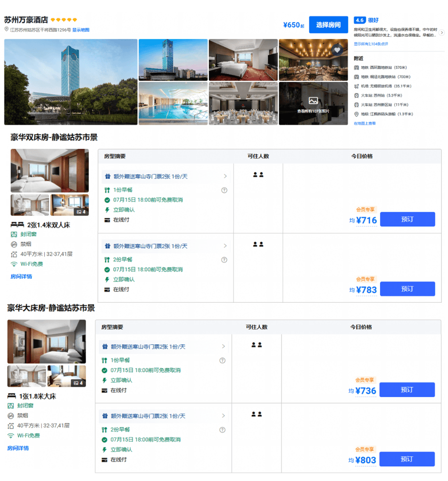Viewport: 448px width, 481px height.
Task: Book the ¥783 twin room
Action: [407, 289]
